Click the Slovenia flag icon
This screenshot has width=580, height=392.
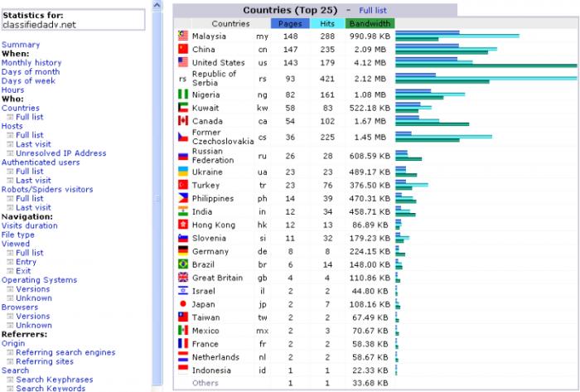183,238
